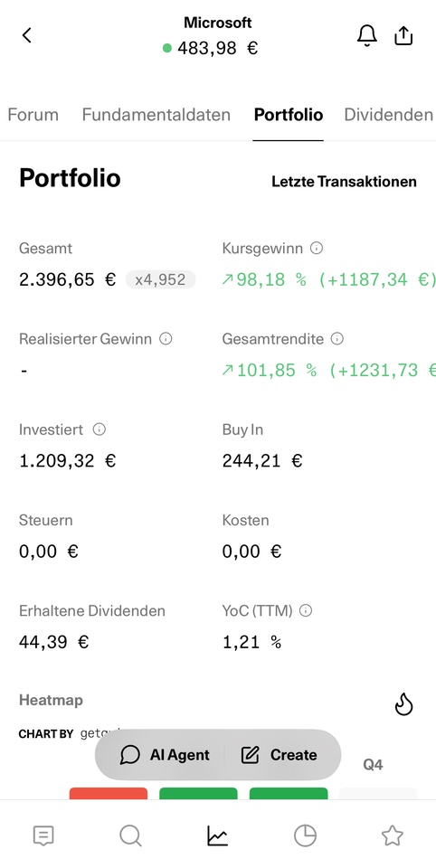Tap the Create button
Viewport: 436px width, 868px height.
coord(280,755)
